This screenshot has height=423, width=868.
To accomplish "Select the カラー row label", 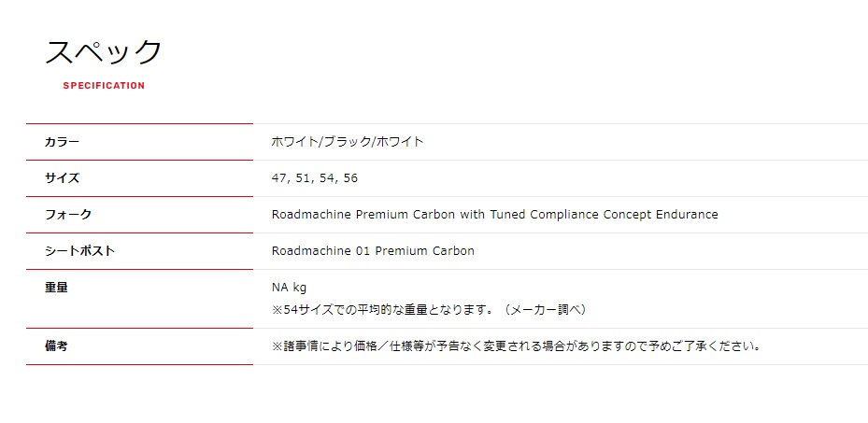I will pyautogui.click(x=62, y=142).
